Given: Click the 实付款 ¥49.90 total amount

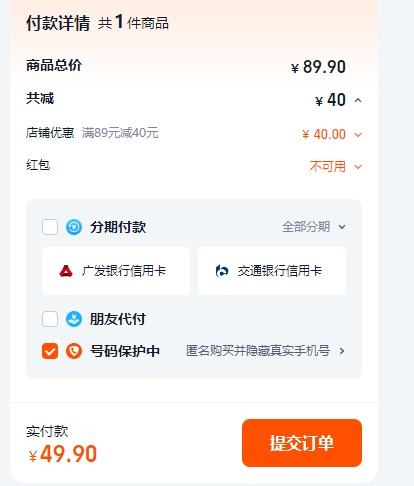Looking at the screenshot, I should (63, 454).
